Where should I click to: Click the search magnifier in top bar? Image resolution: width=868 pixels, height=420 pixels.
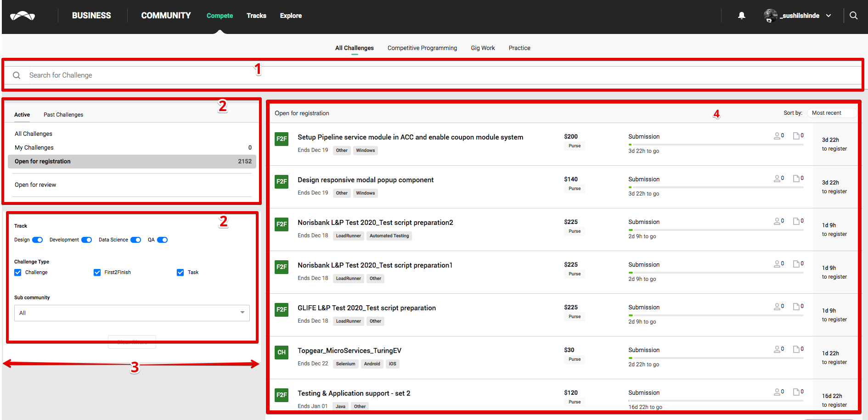[853, 16]
